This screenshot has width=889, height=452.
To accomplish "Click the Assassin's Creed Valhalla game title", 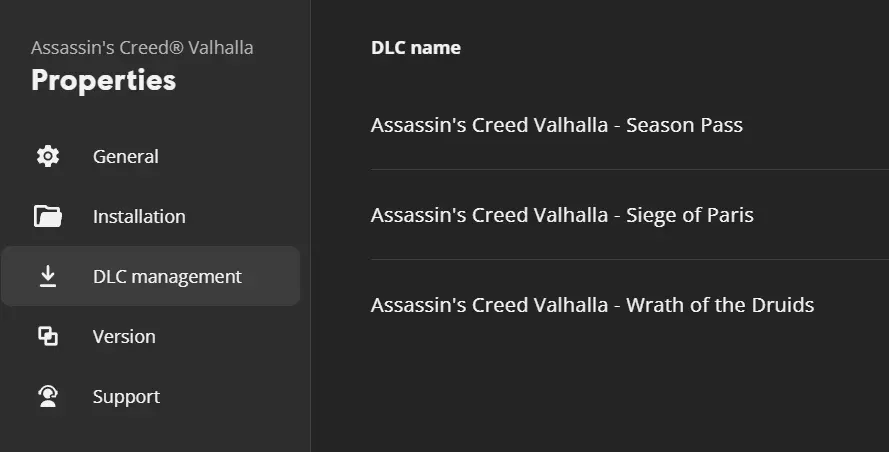I will pos(142,48).
